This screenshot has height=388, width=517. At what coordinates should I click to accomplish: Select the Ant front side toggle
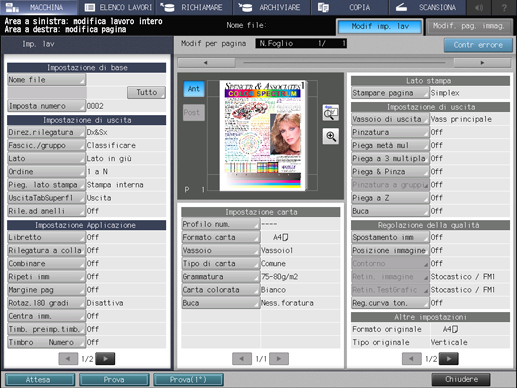(x=194, y=89)
